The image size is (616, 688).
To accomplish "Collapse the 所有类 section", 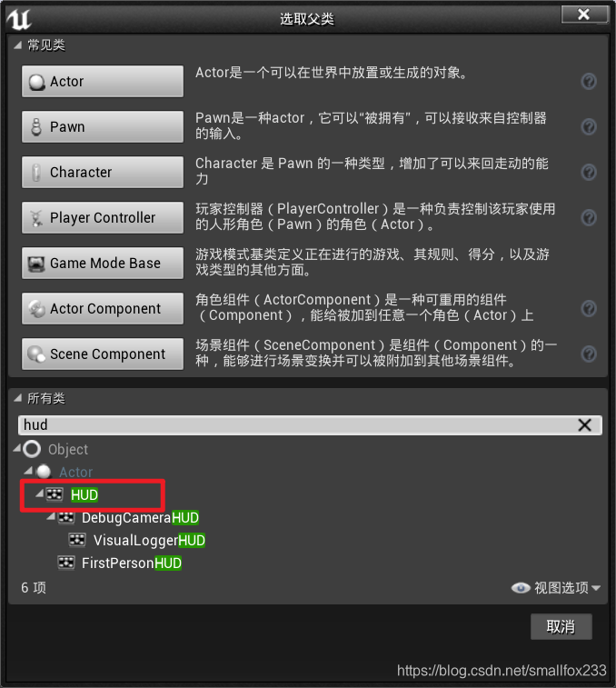I will pyautogui.click(x=18, y=398).
